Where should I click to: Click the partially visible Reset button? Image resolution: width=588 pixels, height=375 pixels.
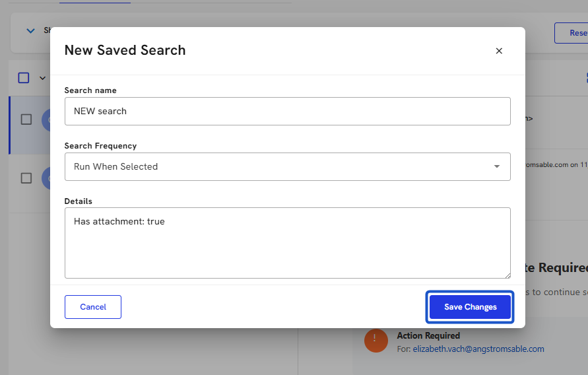tap(572, 33)
